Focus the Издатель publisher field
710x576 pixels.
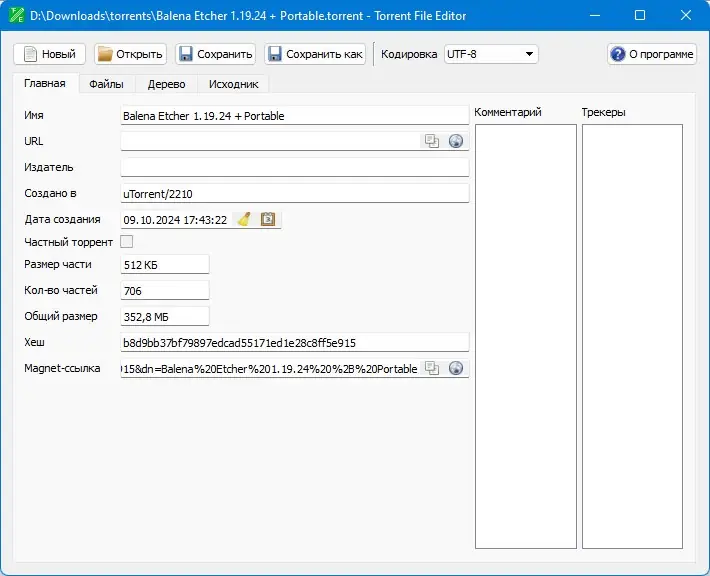295,168
